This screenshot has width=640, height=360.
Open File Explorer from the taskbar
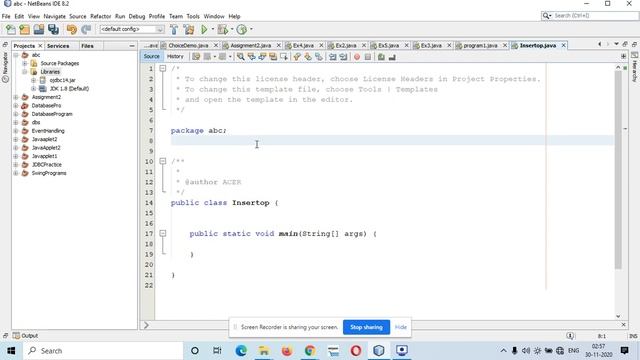pyautogui.click(x=264, y=351)
